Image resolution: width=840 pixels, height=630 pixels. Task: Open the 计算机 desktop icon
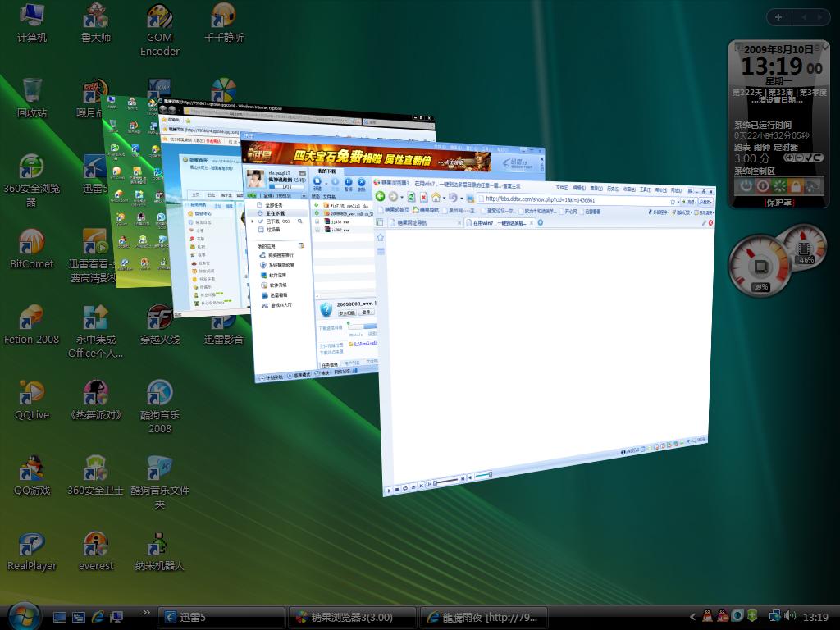(x=32, y=22)
